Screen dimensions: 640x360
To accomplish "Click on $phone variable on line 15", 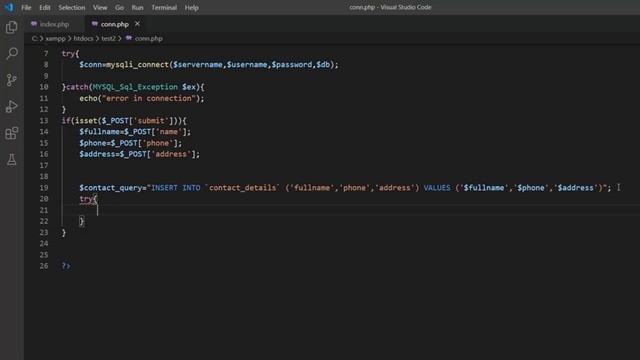I will (x=93, y=143).
